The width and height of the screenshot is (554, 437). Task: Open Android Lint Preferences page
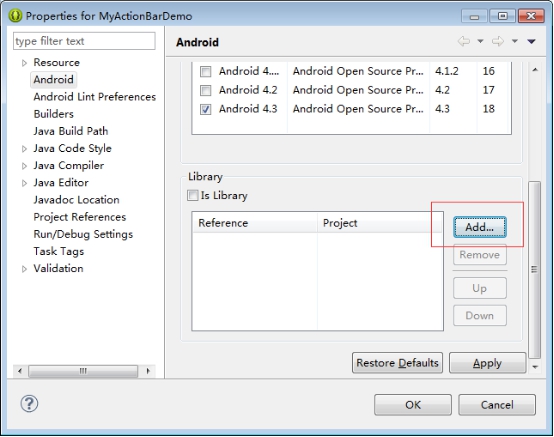(x=95, y=97)
